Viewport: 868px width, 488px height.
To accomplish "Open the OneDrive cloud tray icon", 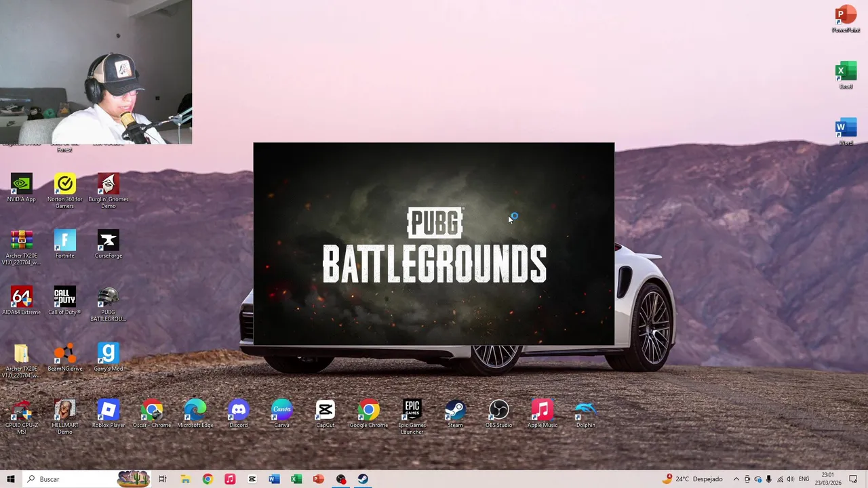I will point(758,479).
